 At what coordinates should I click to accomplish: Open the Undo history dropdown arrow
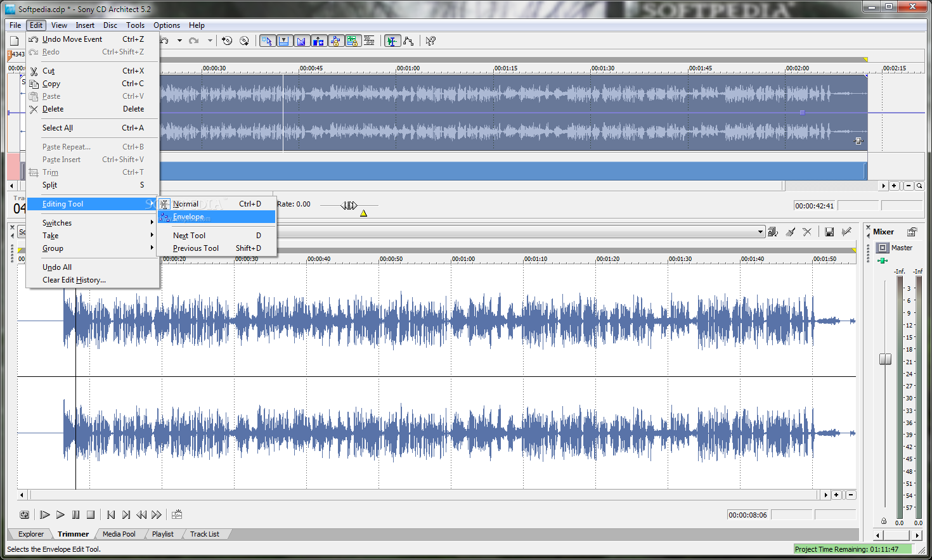point(179,41)
